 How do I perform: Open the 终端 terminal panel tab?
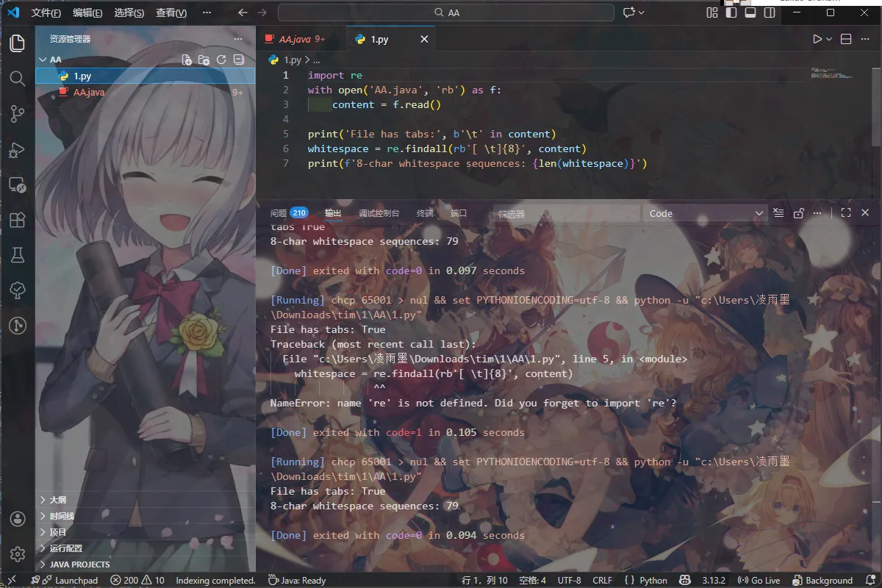tap(425, 213)
